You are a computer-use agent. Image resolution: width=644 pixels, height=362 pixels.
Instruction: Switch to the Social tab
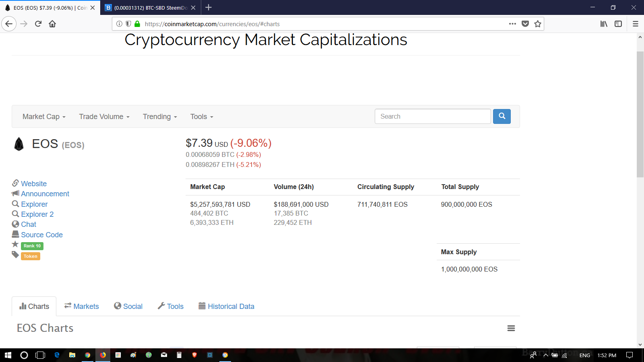point(128,306)
